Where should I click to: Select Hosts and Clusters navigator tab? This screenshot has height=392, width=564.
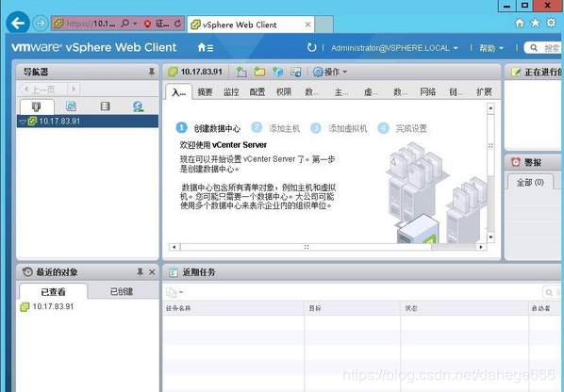tap(37, 106)
